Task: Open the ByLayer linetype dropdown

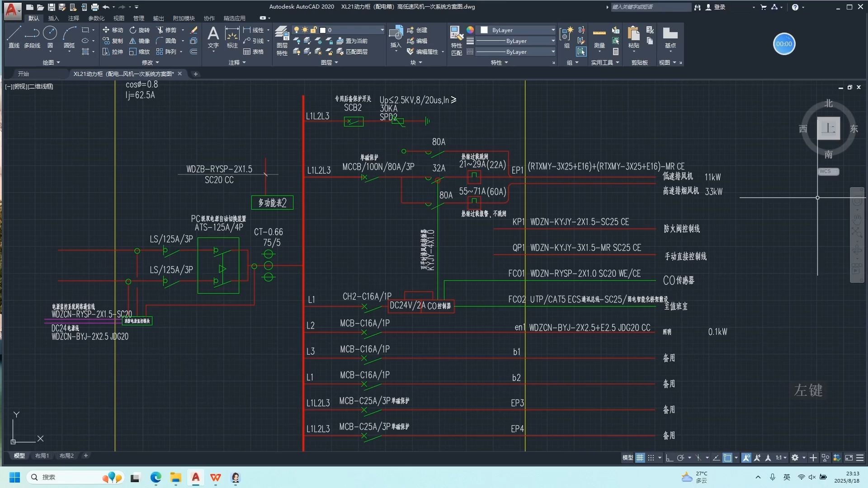Action: pyautogui.click(x=515, y=52)
